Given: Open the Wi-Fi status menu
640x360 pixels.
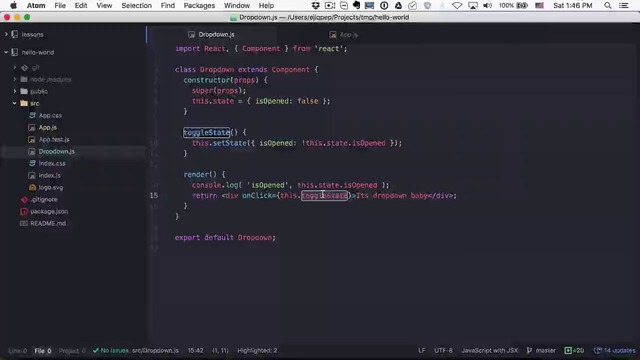Looking at the screenshot, I should 457,5.
